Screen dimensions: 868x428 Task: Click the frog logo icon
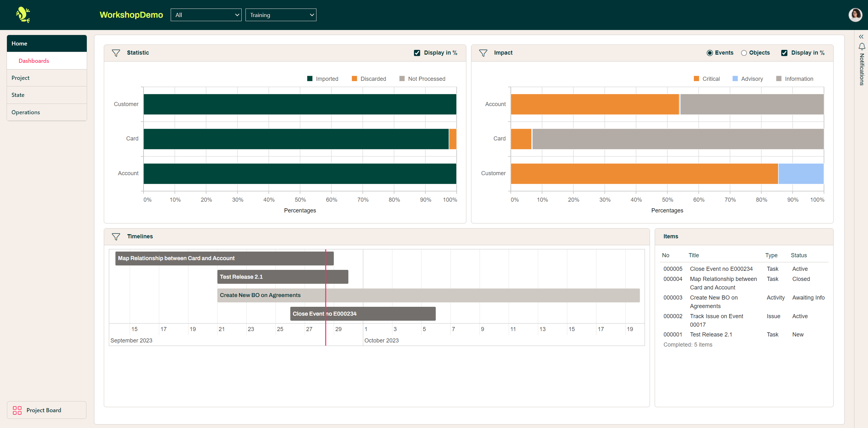coord(23,15)
